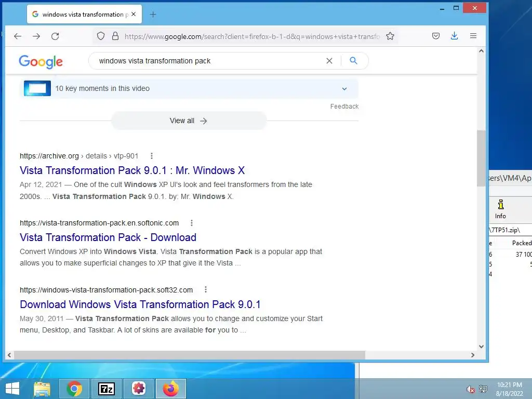Image resolution: width=532 pixels, height=399 pixels.
Task: Close the windows vista transformation tab
Action: pyautogui.click(x=134, y=14)
